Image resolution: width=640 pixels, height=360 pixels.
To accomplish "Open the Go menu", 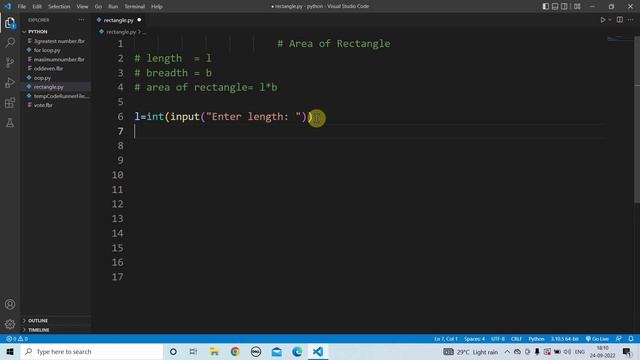I will [x=98, y=7].
